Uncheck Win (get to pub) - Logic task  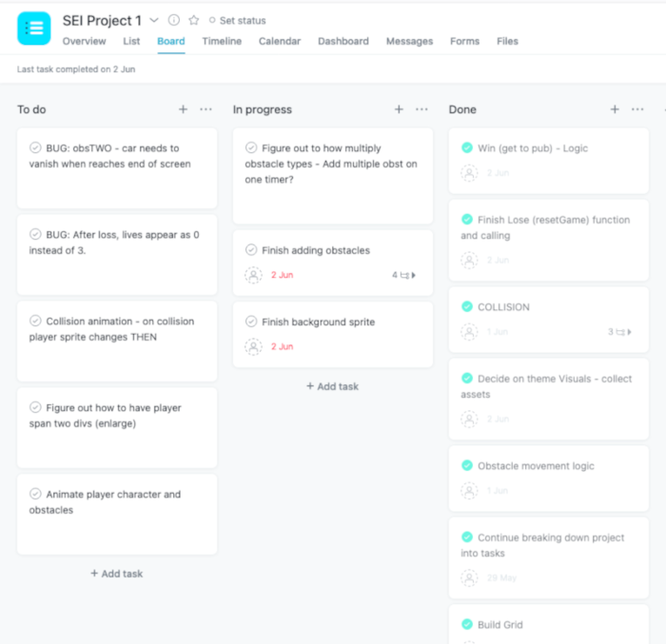(x=467, y=147)
